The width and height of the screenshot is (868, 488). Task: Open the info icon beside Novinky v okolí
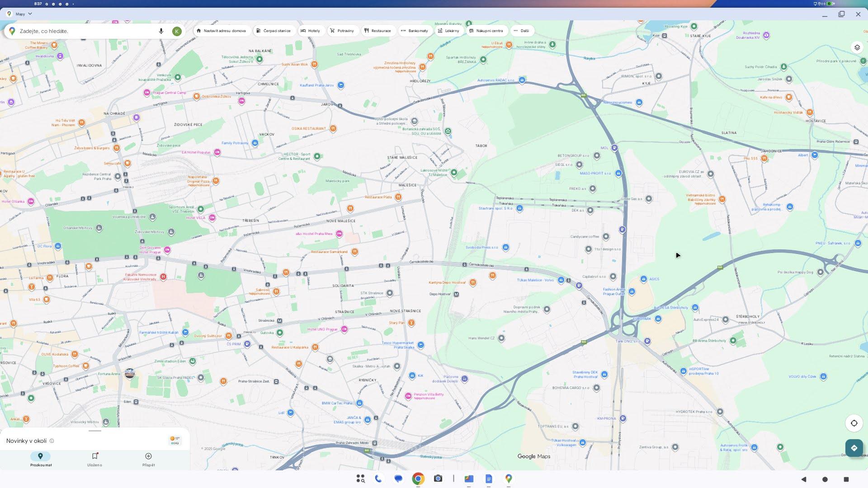pyautogui.click(x=52, y=441)
